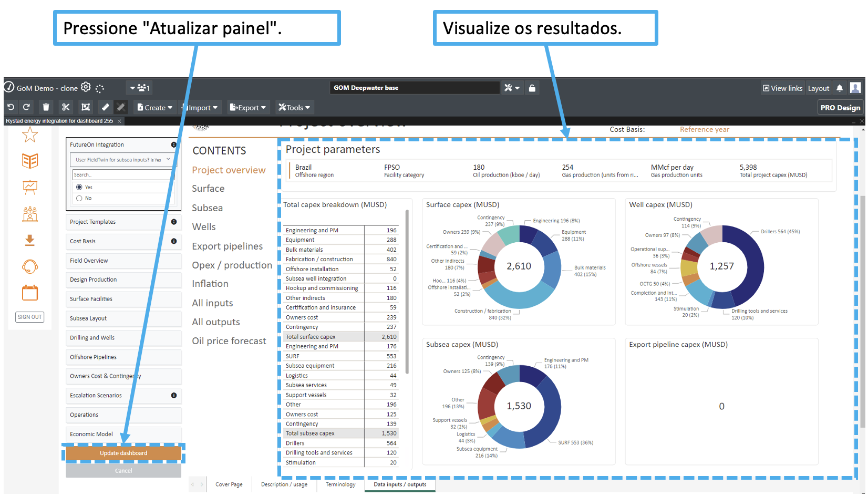Viewport: 868px width, 496px height.
Task: Open the Field Overview panel
Action: pyautogui.click(x=123, y=261)
